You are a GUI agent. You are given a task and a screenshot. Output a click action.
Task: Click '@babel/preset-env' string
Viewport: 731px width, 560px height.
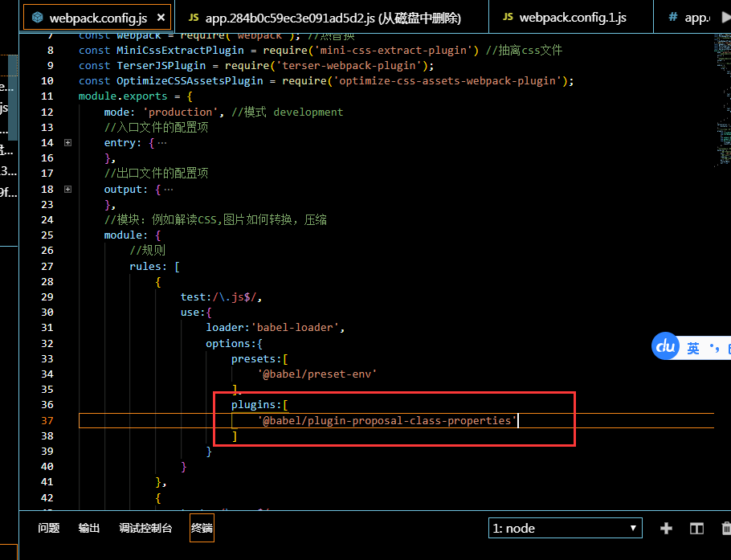point(317,374)
